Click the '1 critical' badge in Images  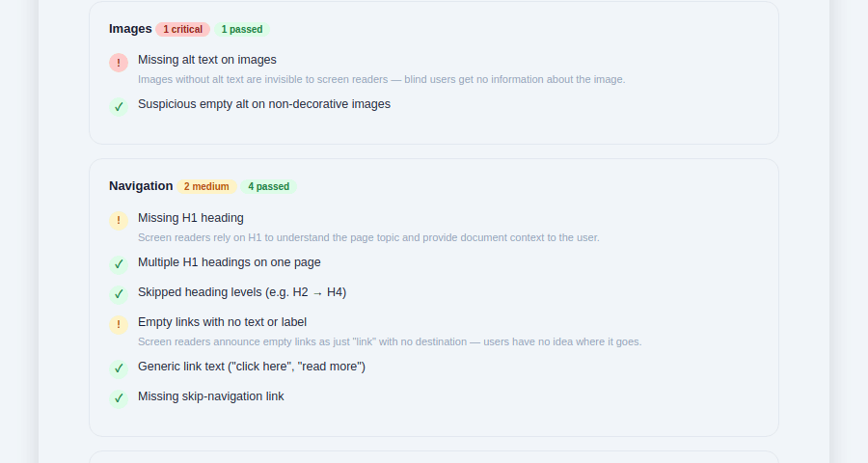[182, 29]
